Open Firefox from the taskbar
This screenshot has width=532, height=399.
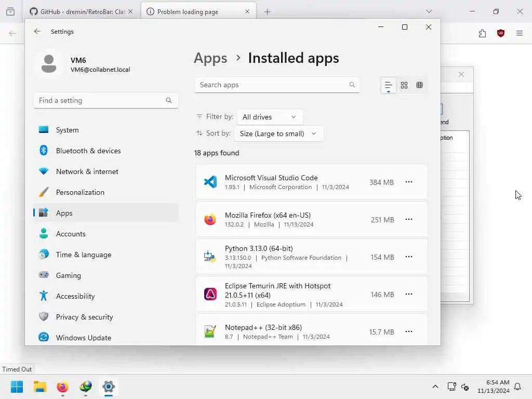[63, 387]
